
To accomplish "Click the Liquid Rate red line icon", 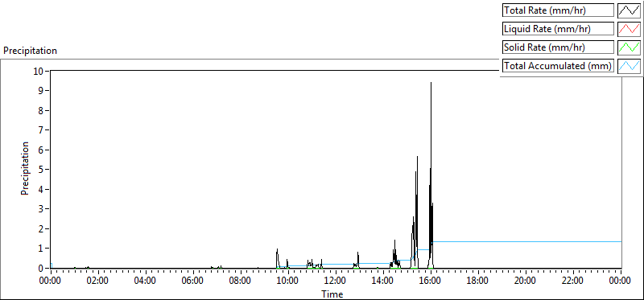I will pyautogui.click(x=630, y=29).
